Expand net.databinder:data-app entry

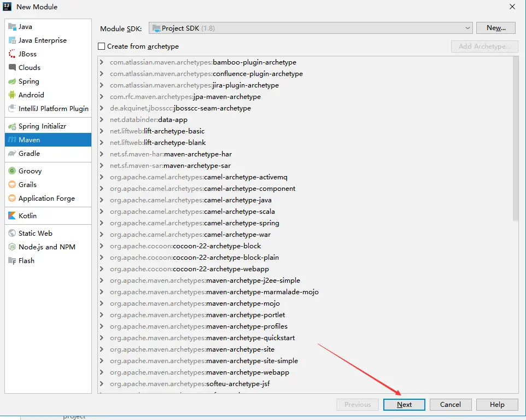(101, 119)
